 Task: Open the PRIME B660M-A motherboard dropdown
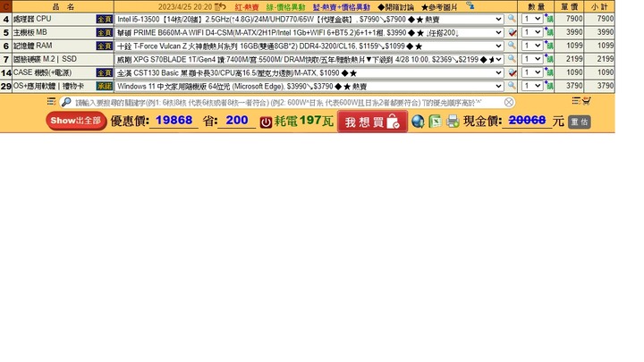coord(309,32)
